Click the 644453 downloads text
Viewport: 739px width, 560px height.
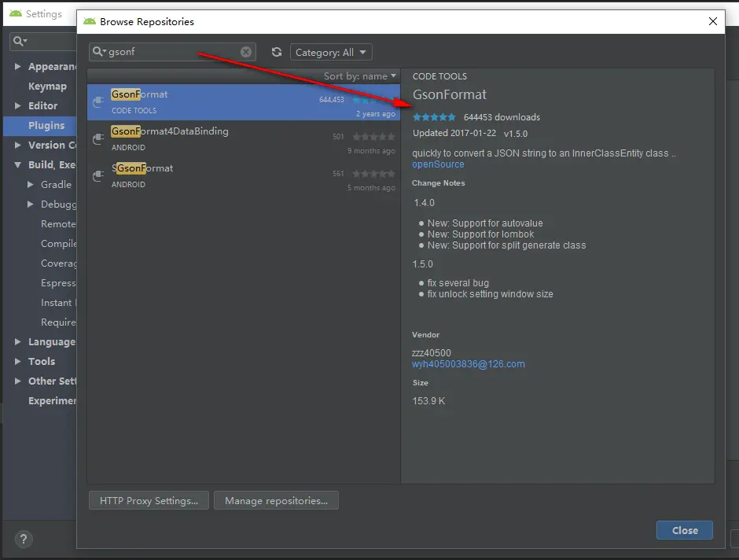pyautogui.click(x=502, y=117)
